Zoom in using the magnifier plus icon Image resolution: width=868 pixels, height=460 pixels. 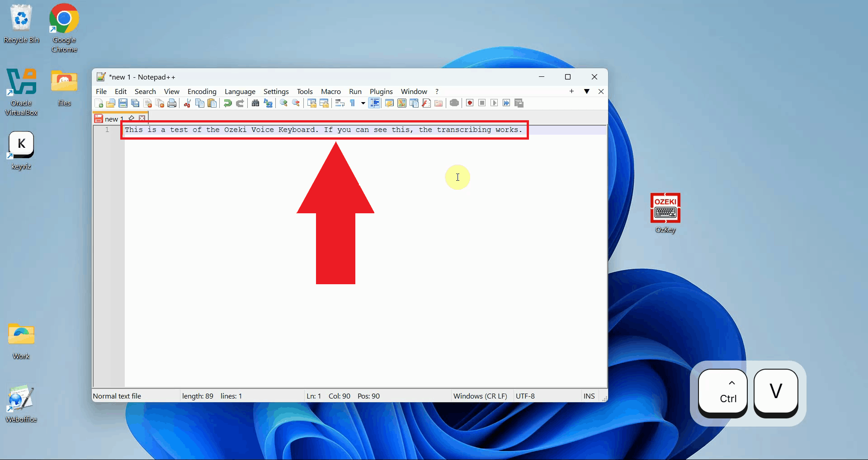[283, 103]
